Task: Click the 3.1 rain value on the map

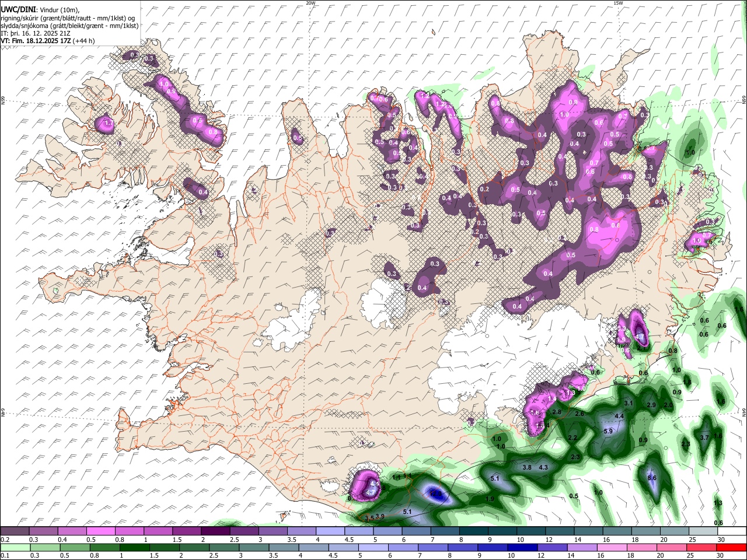Action: coord(629,403)
